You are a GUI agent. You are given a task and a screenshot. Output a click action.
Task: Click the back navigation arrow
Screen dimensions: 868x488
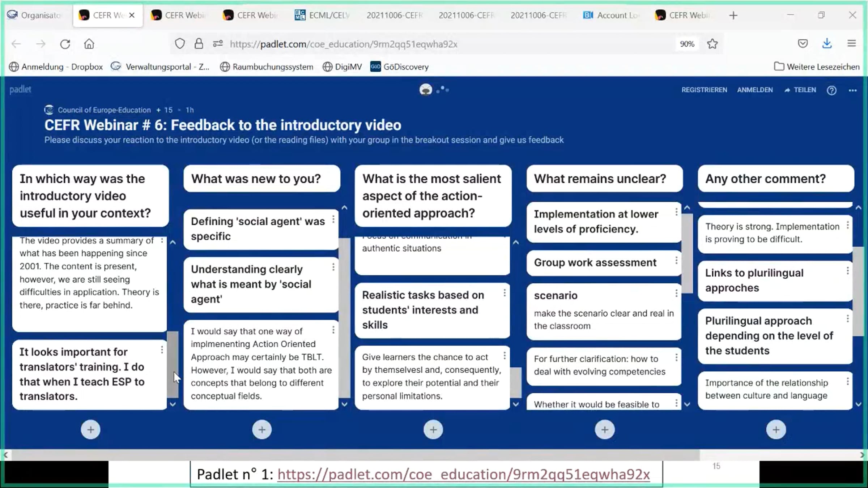click(16, 44)
